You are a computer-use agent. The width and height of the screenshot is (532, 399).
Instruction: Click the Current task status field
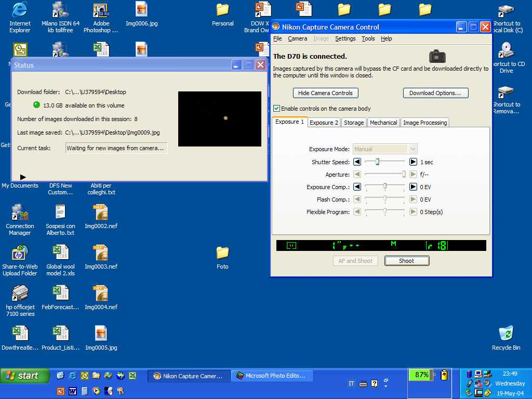(x=116, y=148)
